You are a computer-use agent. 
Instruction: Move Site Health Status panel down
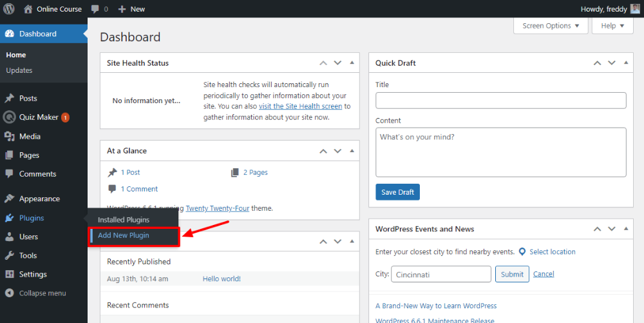pyautogui.click(x=337, y=63)
